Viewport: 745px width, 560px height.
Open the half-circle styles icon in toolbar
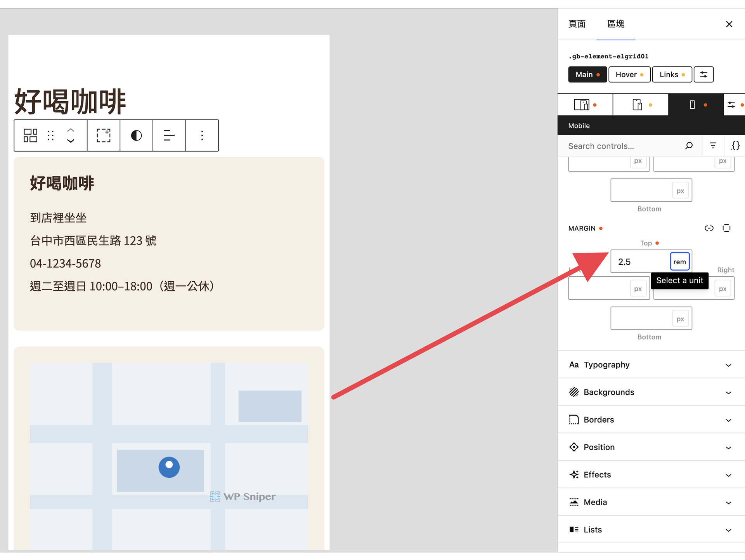[x=136, y=135]
